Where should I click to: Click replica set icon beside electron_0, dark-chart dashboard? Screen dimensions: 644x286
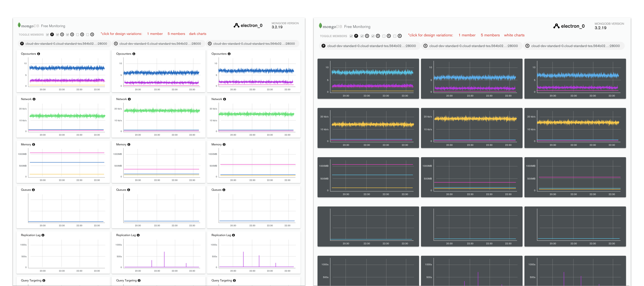coord(556,26)
